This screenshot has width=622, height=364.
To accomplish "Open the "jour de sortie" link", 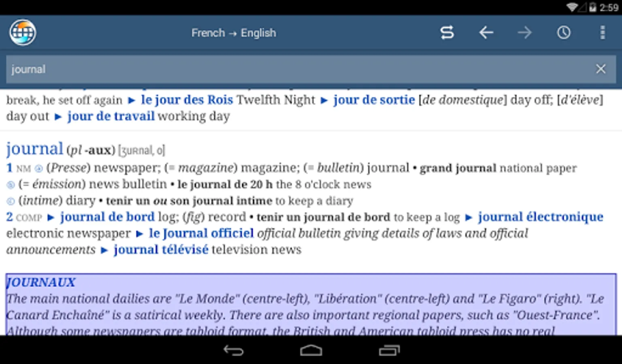I will click(374, 99).
